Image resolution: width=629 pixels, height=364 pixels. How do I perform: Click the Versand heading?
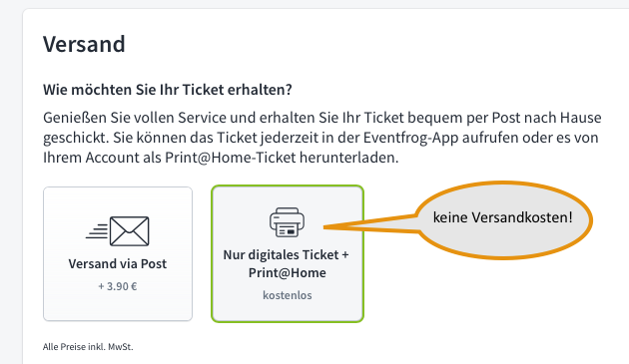84,44
